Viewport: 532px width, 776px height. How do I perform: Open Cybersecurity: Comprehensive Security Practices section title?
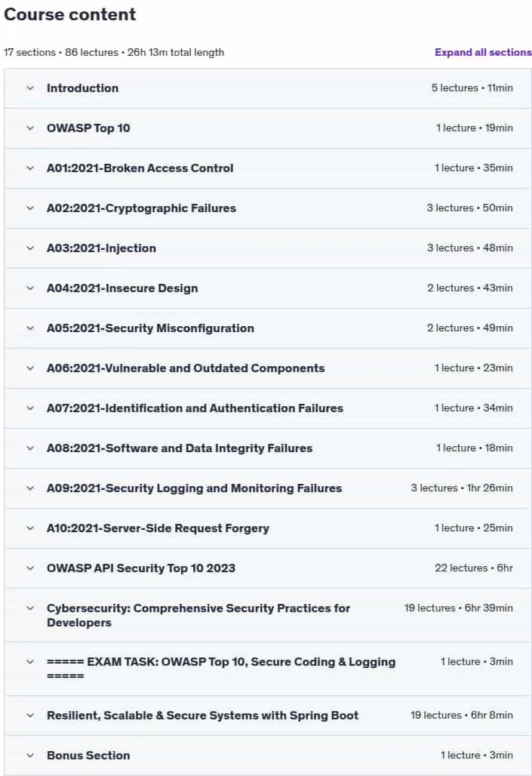[198, 615]
